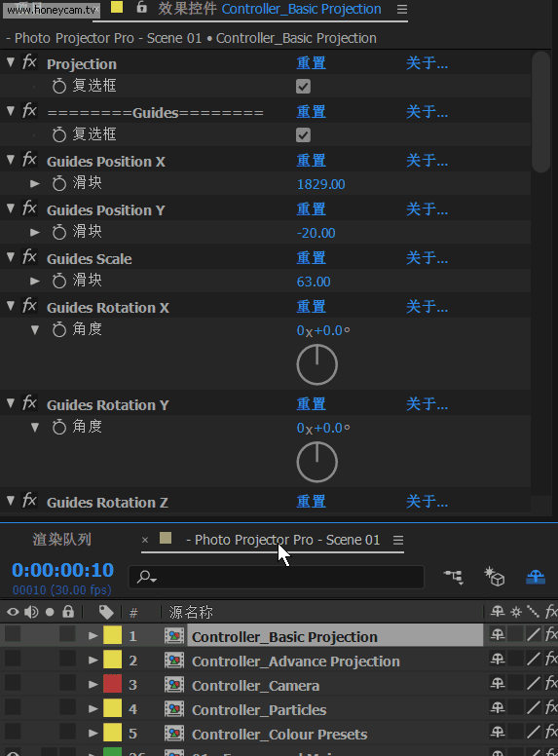558x756 pixels.
Task: Expand Controller_Particles layer in timeline
Action: point(93,709)
